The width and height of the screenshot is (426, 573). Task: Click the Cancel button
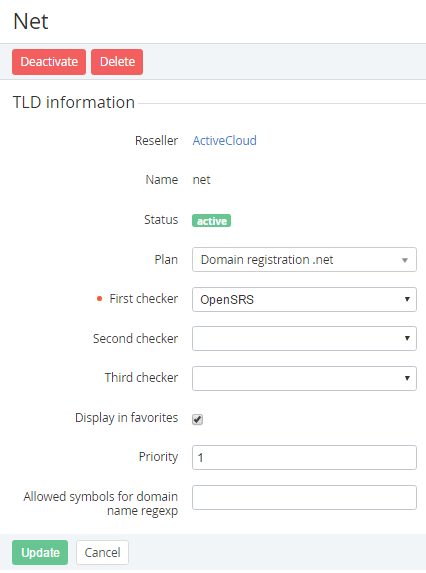coord(102,552)
